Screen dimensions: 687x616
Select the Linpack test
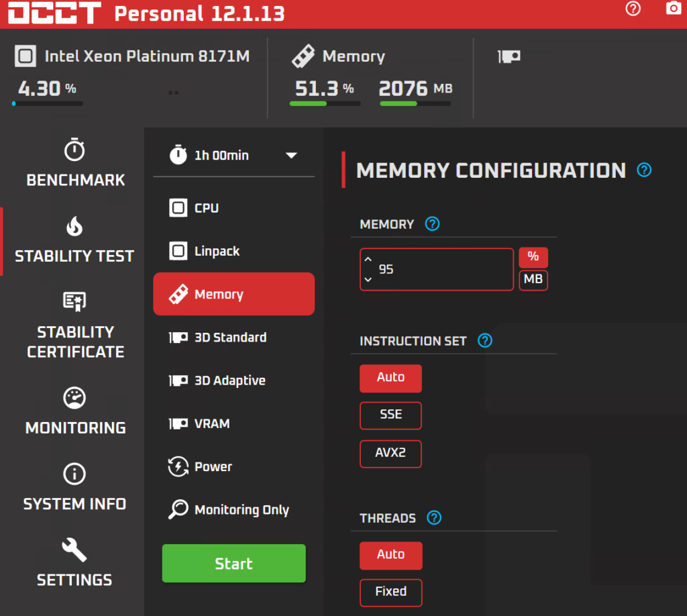(234, 251)
